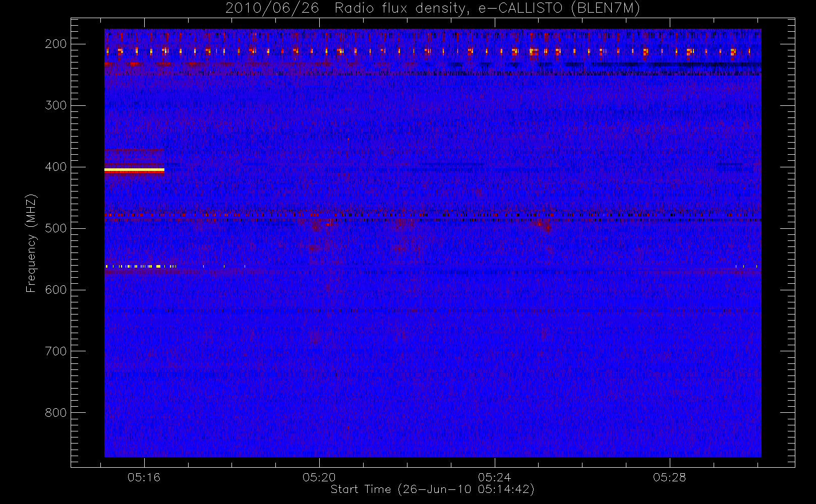Click the 05:16 time tick label

click(x=144, y=477)
